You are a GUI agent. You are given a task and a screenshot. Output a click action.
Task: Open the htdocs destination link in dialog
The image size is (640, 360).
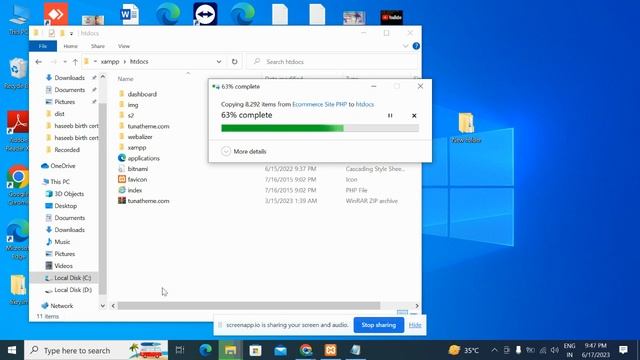pyautogui.click(x=365, y=104)
